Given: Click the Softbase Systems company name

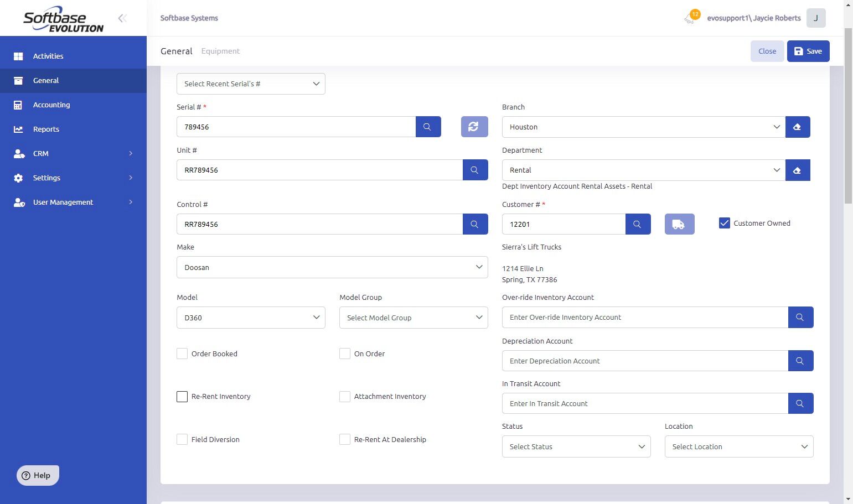Looking at the screenshot, I should pos(189,18).
